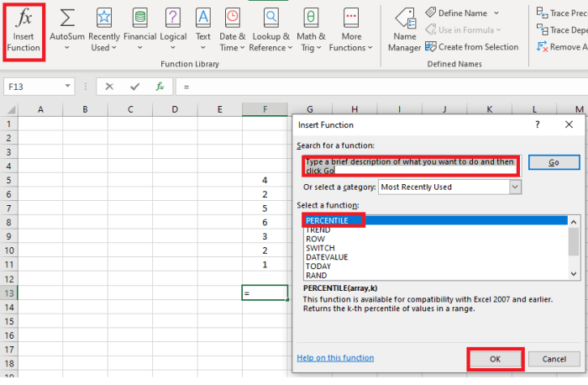Image resolution: width=588 pixels, height=385 pixels.
Task: Select row 5 header
Action: point(9,180)
